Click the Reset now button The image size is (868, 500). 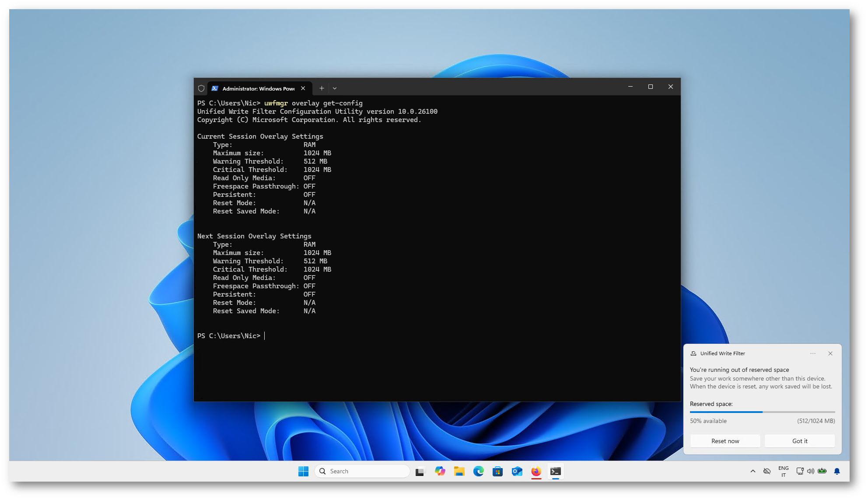click(725, 441)
